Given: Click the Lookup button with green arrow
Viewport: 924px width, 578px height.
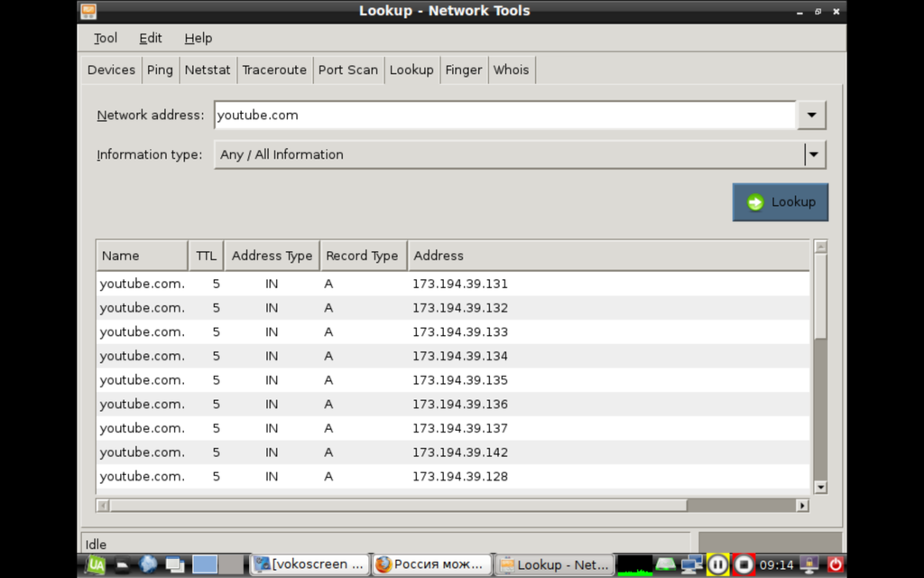Looking at the screenshot, I should (x=781, y=202).
